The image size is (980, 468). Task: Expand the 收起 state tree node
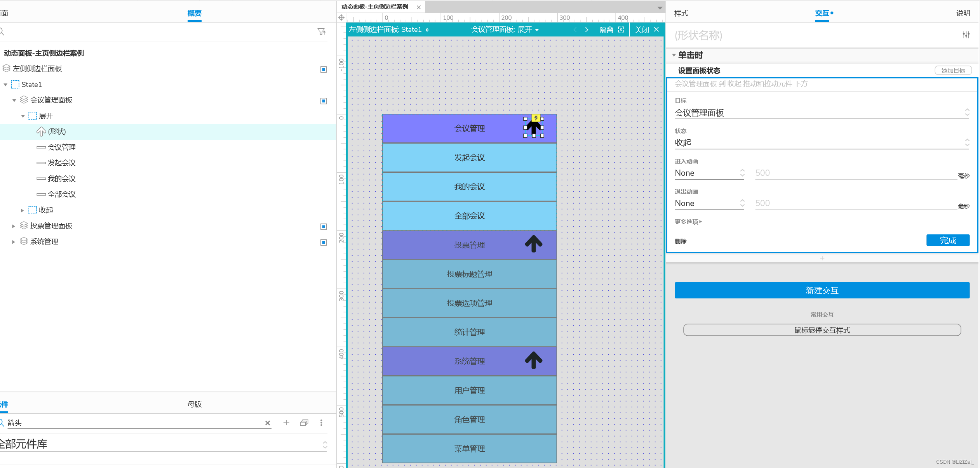(22, 210)
